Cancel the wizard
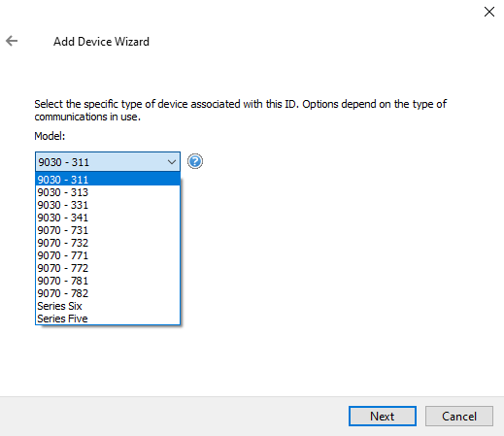The height and width of the screenshot is (436, 504). click(x=459, y=417)
